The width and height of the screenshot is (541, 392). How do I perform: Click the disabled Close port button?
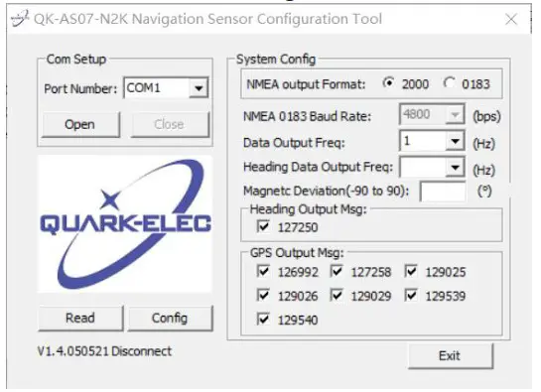point(169,124)
